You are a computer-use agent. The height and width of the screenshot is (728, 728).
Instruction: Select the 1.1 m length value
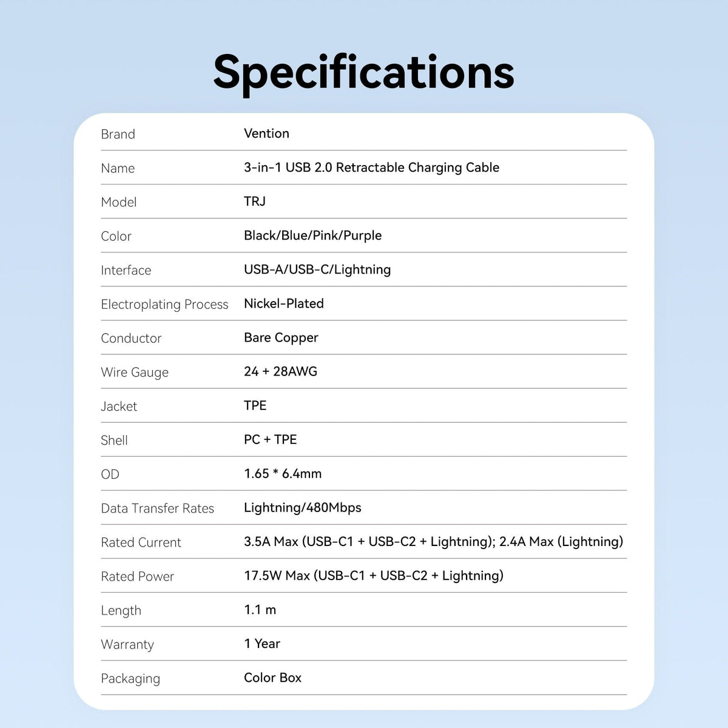[x=260, y=610]
